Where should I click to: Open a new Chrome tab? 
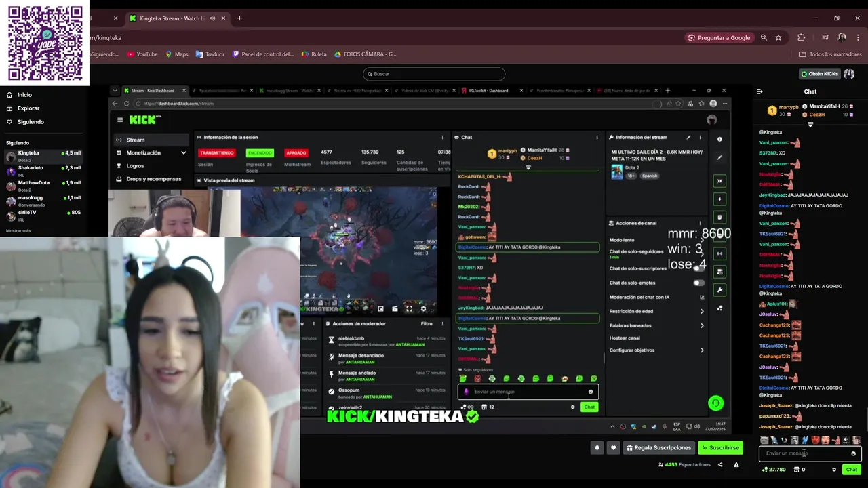pos(239,18)
